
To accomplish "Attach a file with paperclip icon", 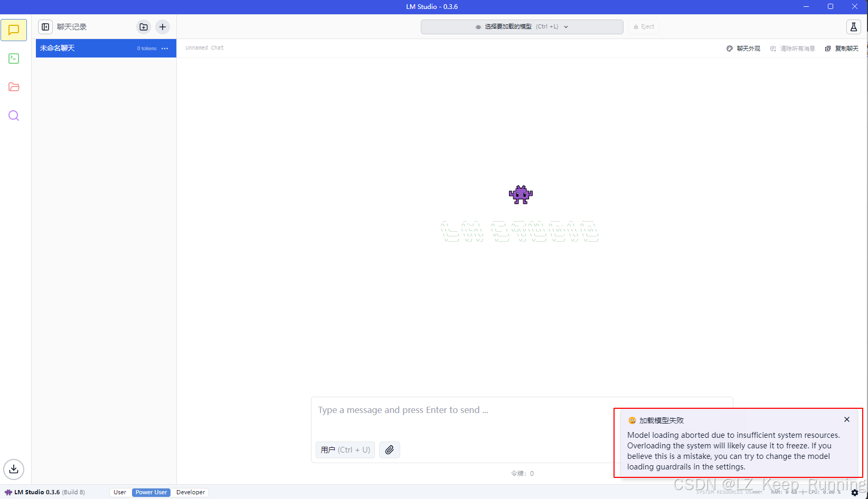I will tap(390, 450).
